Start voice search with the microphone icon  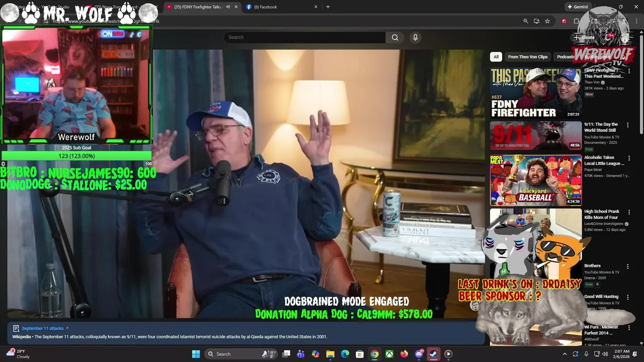[x=415, y=37]
